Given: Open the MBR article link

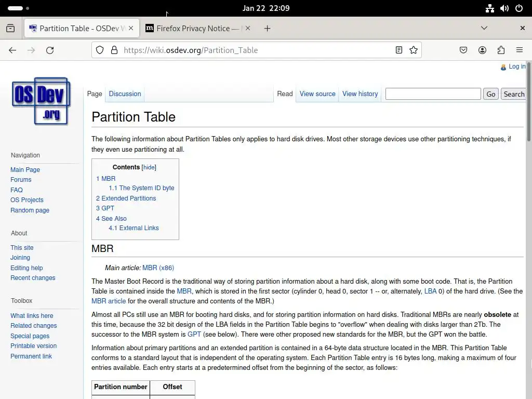Looking at the screenshot, I should coord(108,301).
